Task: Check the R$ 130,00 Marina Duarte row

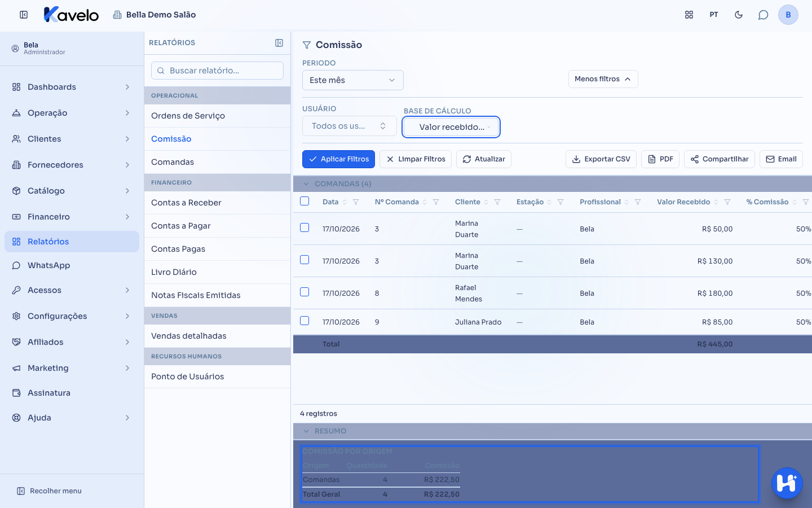Action: point(304,260)
